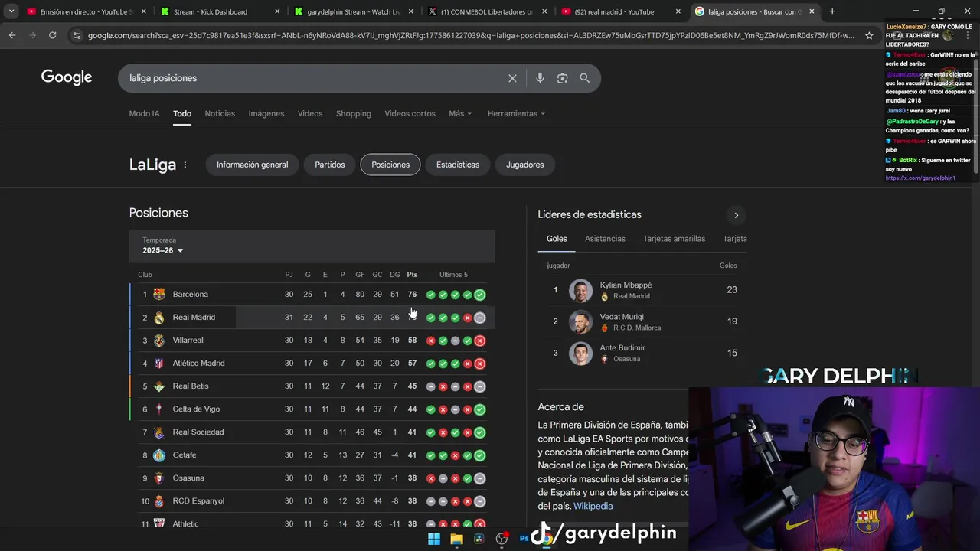Select the Imágenes search tab

click(x=266, y=113)
